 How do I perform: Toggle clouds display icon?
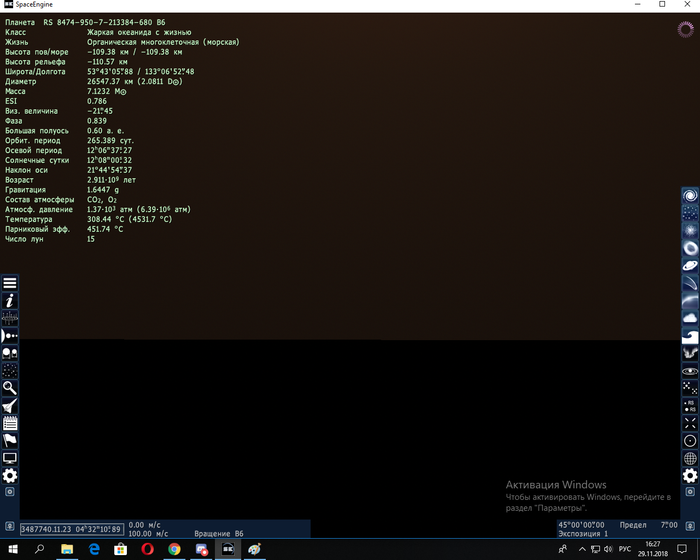(x=690, y=318)
